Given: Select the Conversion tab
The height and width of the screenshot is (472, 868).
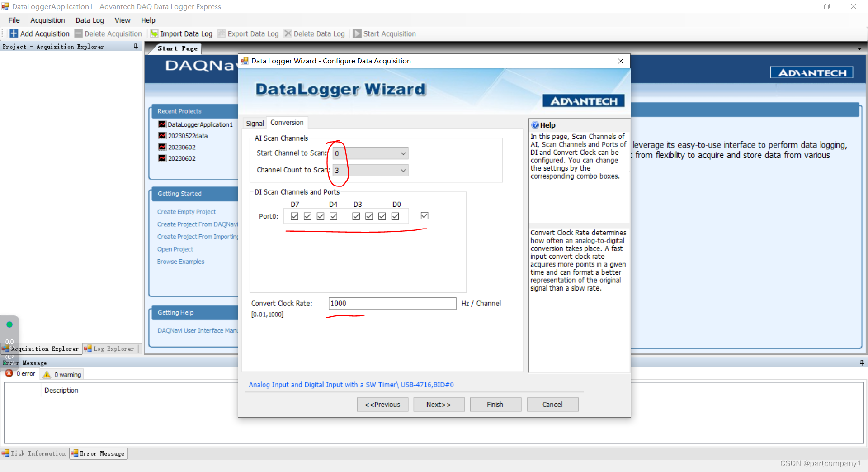Looking at the screenshot, I should pyautogui.click(x=287, y=123).
